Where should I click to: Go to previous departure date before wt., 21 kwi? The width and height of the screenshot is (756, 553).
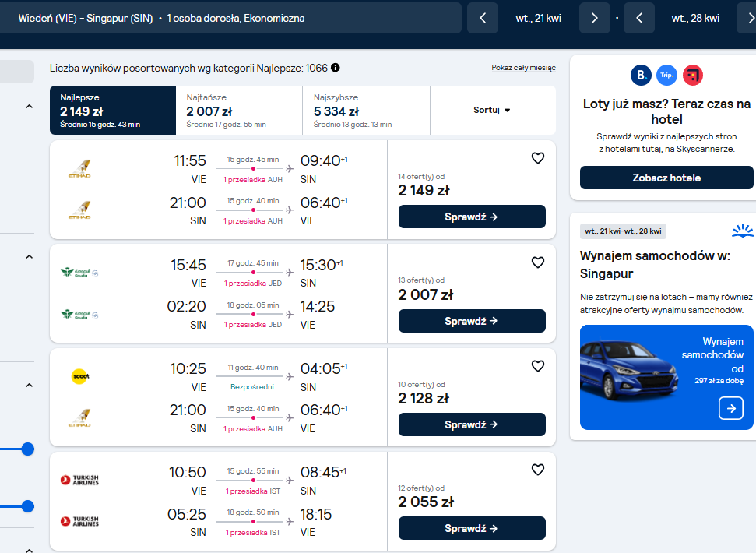483,19
